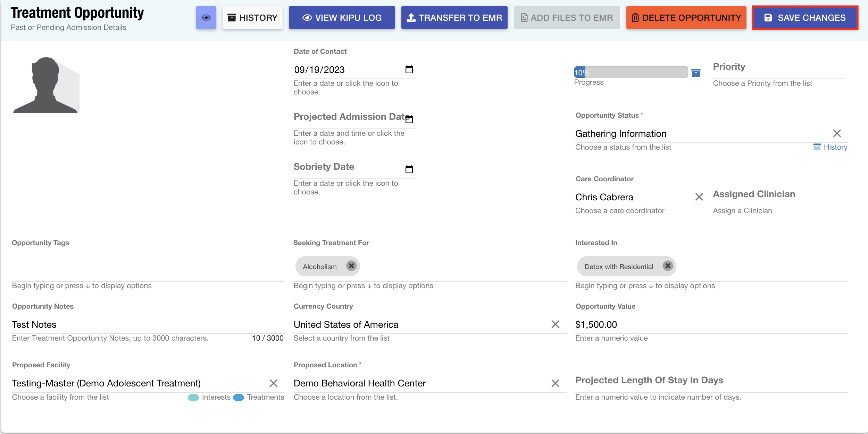Open the Date of Contact calendar picker

pos(409,69)
